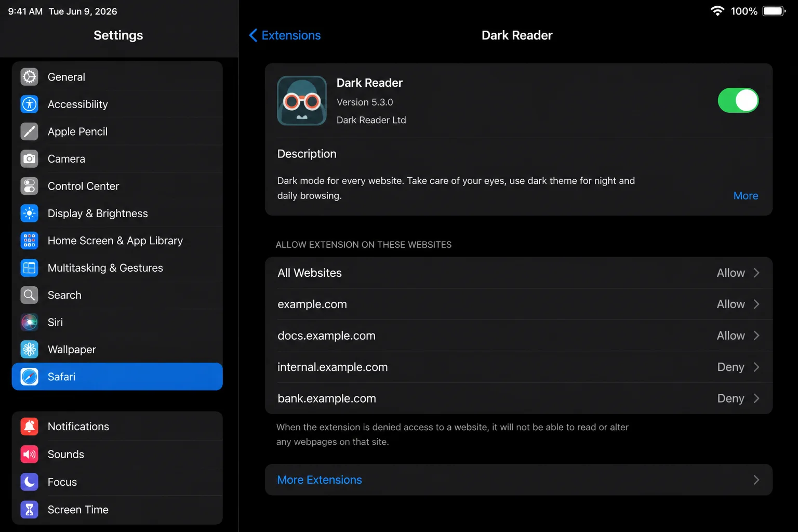Tap the Multitasking & Gestures icon
Screen dimensions: 798x532
click(30, 268)
